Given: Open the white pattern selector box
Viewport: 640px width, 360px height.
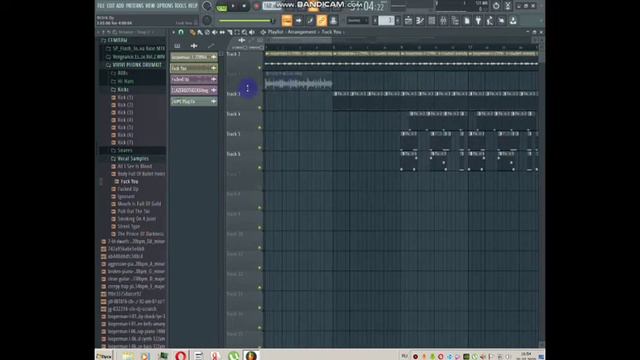Looking at the screenshot, I should click(386, 20).
